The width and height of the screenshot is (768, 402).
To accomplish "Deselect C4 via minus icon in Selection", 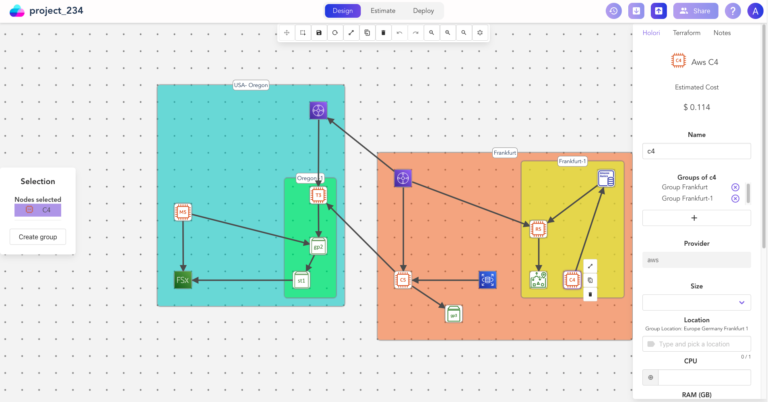I will click(29, 210).
